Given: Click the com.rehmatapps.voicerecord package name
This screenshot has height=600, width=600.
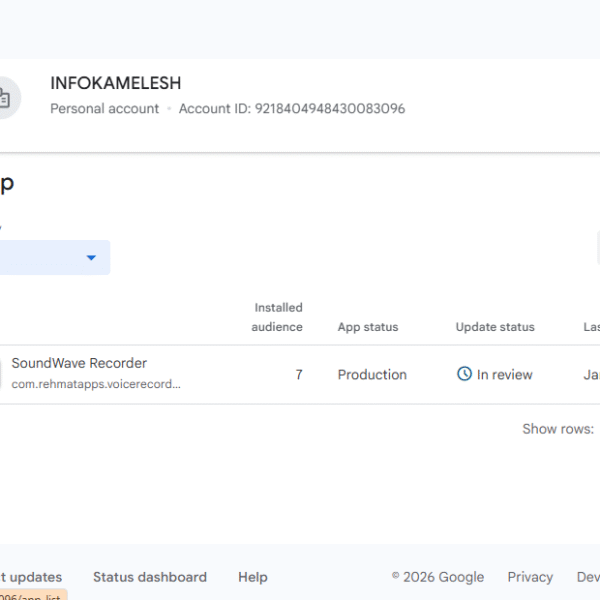Looking at the screenshot, I should click(96, 384).
